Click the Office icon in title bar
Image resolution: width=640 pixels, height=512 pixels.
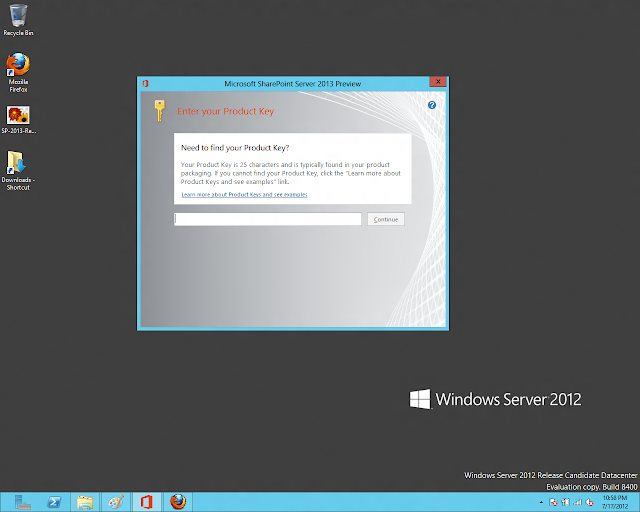pos(145,84)
